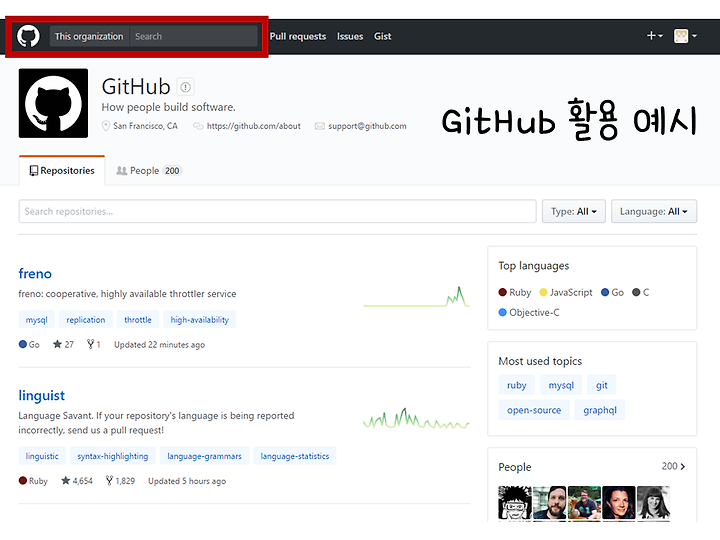Image resolution: width=720 pixels, height=540 pixels.
Task: Open the linguist repository link
Action: coord(41,395)
